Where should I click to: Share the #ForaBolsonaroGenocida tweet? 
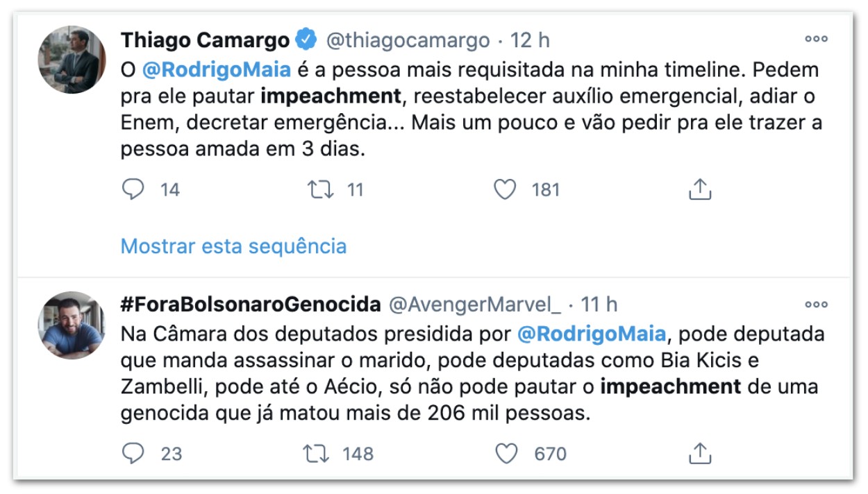point(700,452)
